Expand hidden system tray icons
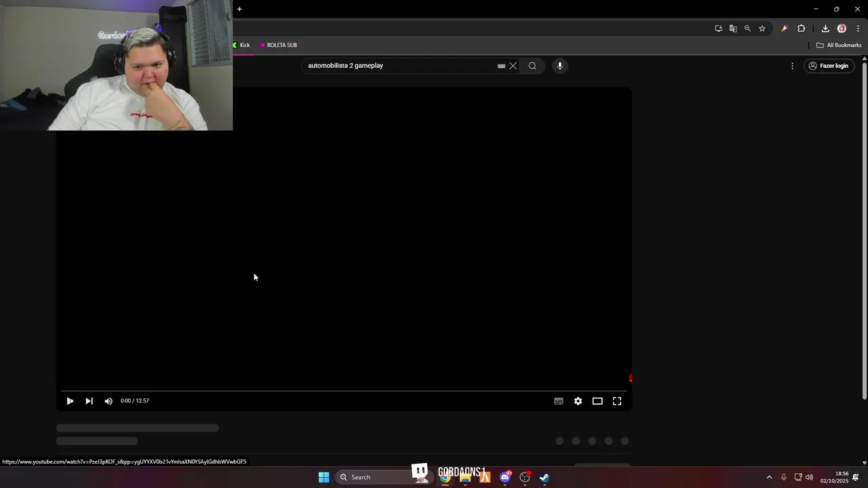Viewport: 868px width, 488px height. point(769,477)
